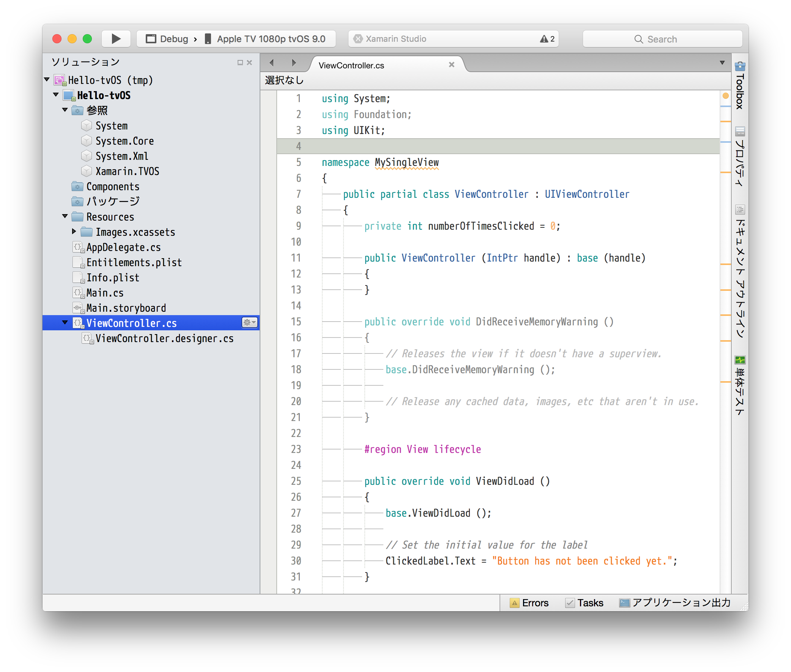
Task: Collapse the ViewController.cs tree node
Action: click(65, 323)
